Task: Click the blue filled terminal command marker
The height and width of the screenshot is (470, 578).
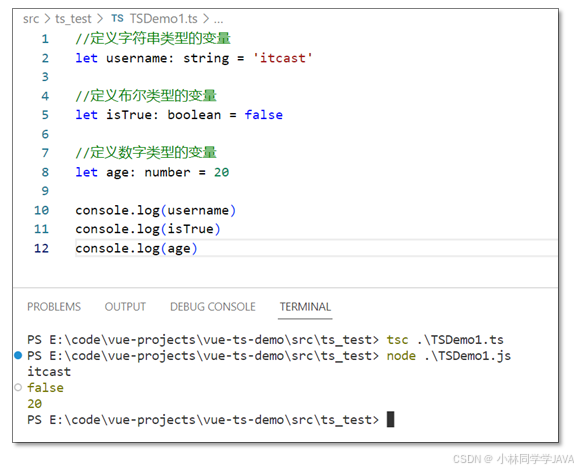Action: (18, 355)
